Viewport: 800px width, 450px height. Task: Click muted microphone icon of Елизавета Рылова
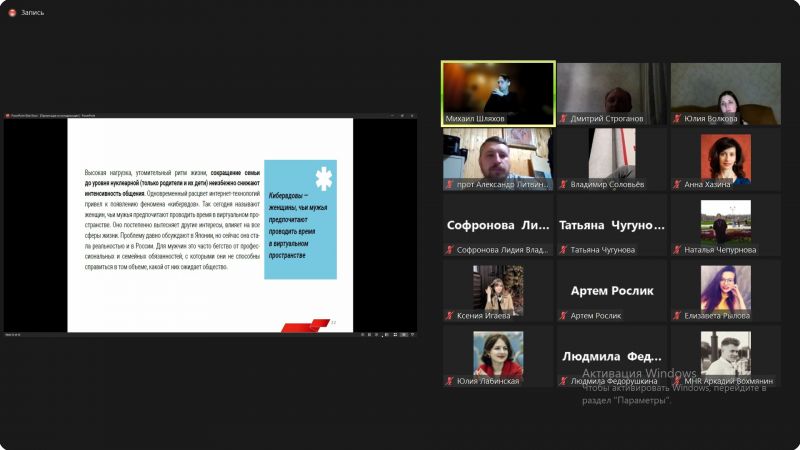(677, 315)
